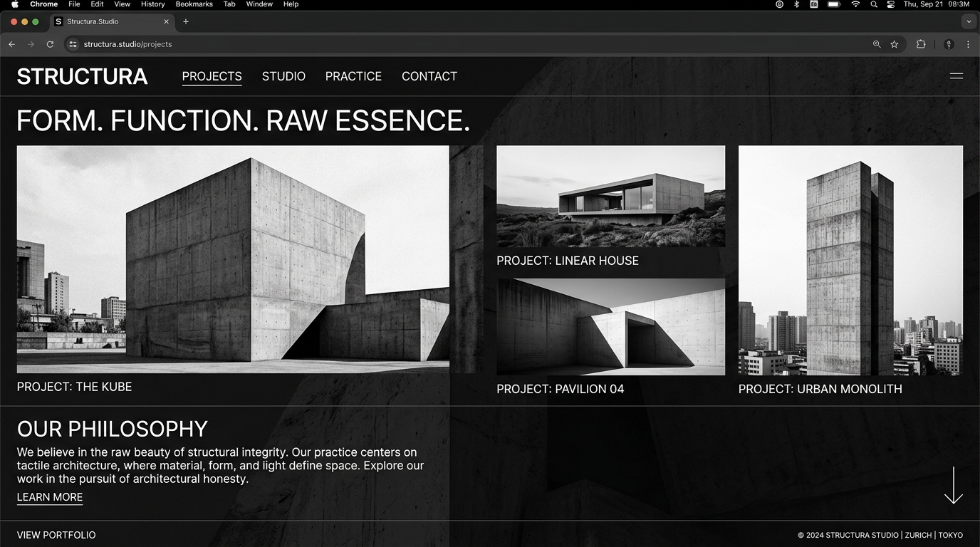This screenshot has width=980, height=547.
Task: Click the site information icon in address bar
Action: coord(73,44)
